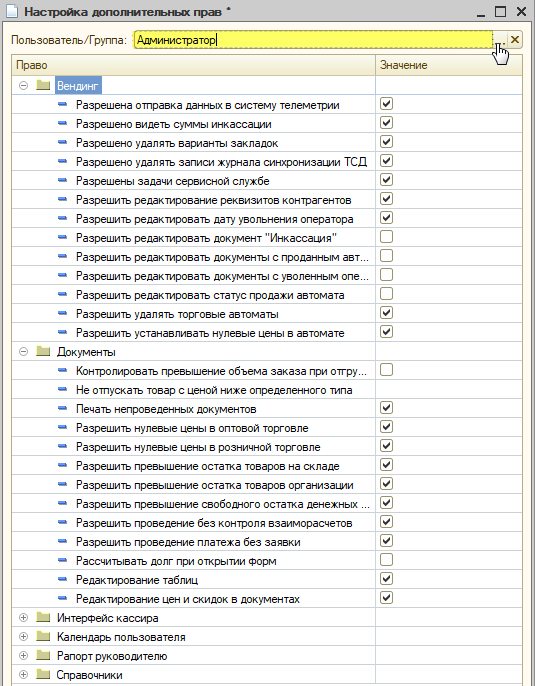535x686 pixels.
Task: Click the Справочники folder icon
Action: [x=43, y=674]
